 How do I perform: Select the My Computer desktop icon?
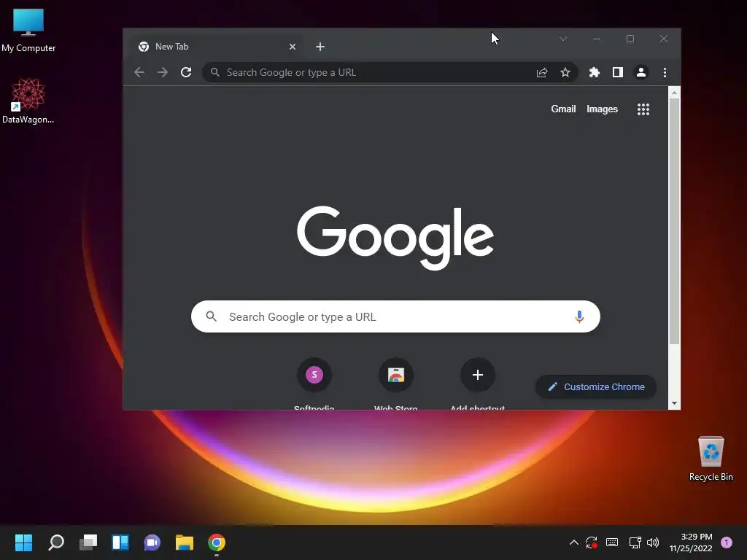pyautogui.click(x=28, y=31)
